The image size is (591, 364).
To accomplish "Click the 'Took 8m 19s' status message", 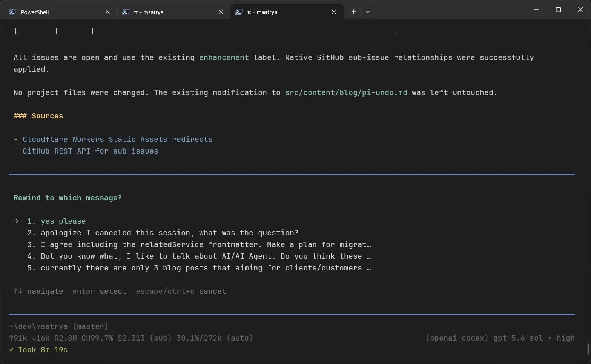I will [43, 350].
